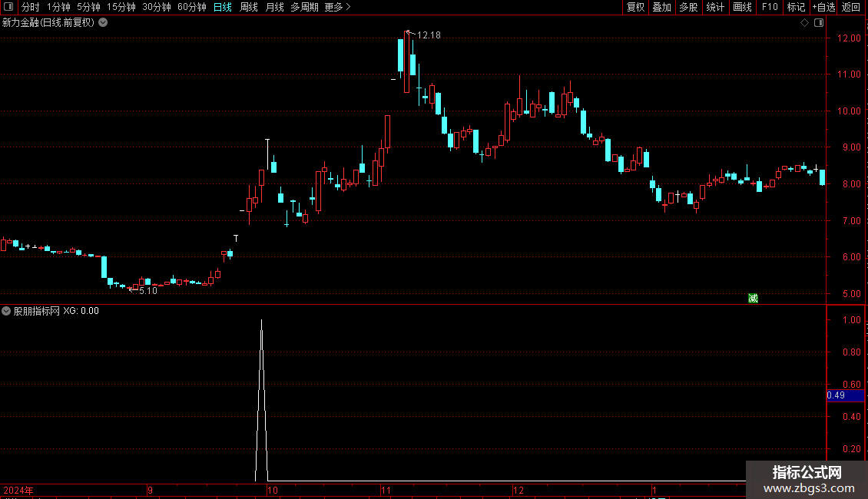
Task: Add stock with +自选 button
Action: [823, 7]
